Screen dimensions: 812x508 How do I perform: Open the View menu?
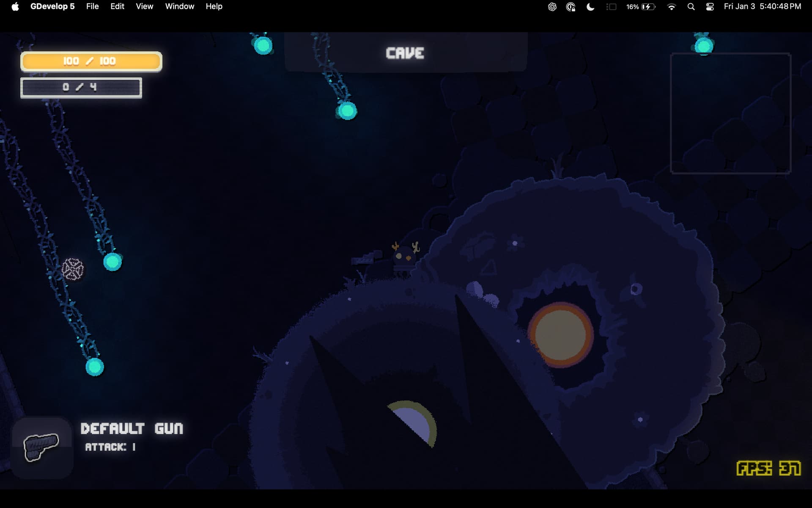[x=144, y=6]
